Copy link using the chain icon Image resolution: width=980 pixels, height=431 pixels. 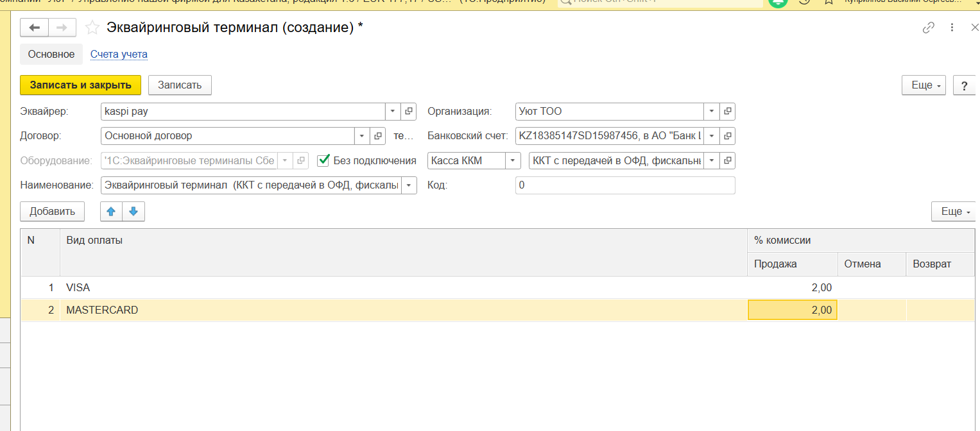[928, 28]
